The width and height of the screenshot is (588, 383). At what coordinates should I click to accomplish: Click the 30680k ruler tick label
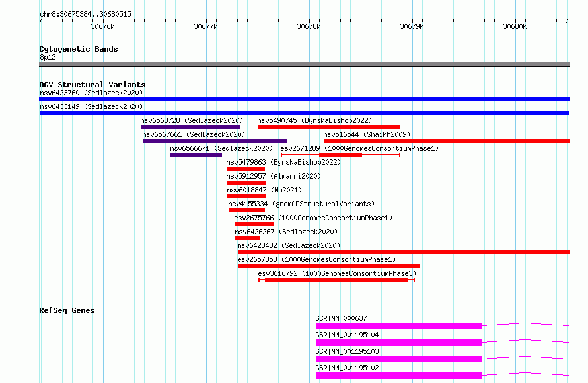click(515, 26)
